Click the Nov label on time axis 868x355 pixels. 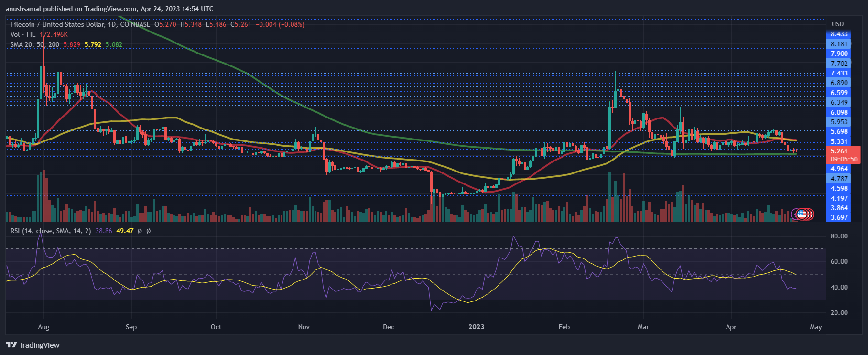304,327
